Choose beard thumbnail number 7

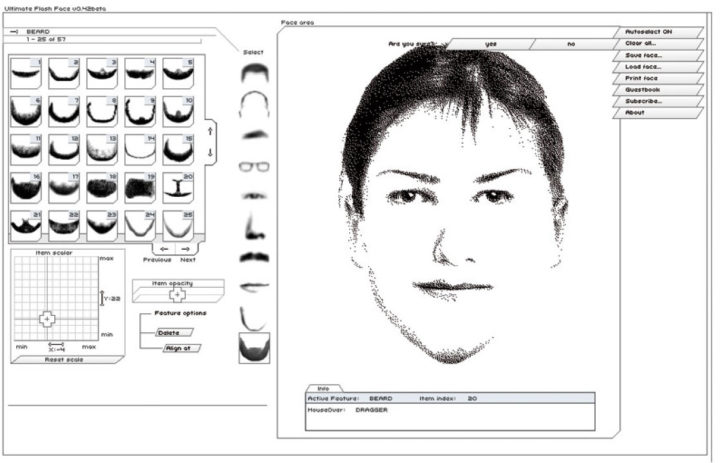click(64, 111)
